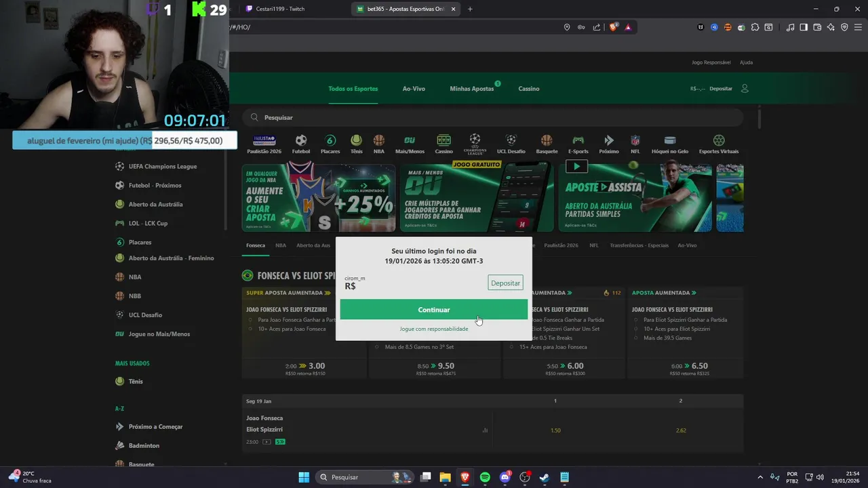Open Minhas Apostas tab
868x488 pixels.
coord(471,89)
